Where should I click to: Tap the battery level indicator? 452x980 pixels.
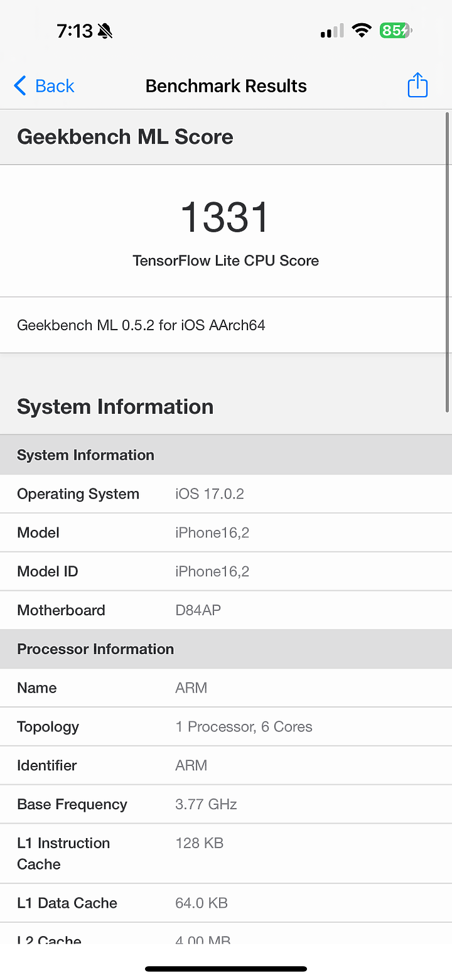tap(395, 30)
